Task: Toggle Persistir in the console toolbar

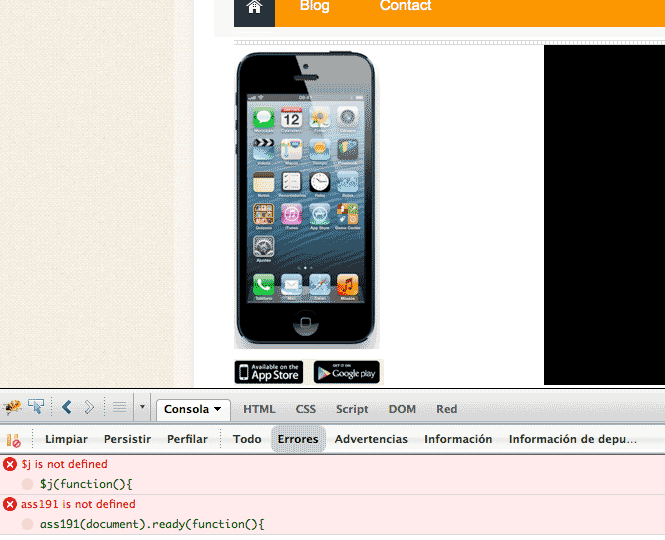Action: click(x=127, y=439)
